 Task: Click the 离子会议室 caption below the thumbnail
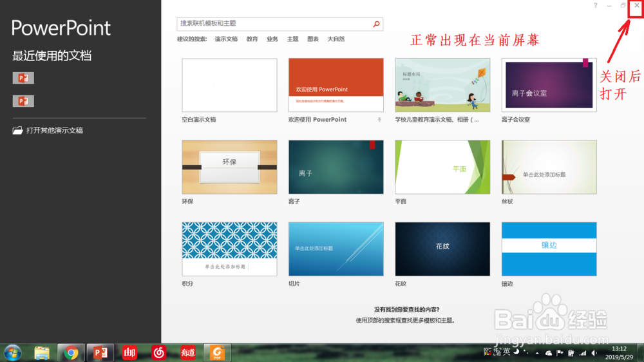(x=515, y=120)
